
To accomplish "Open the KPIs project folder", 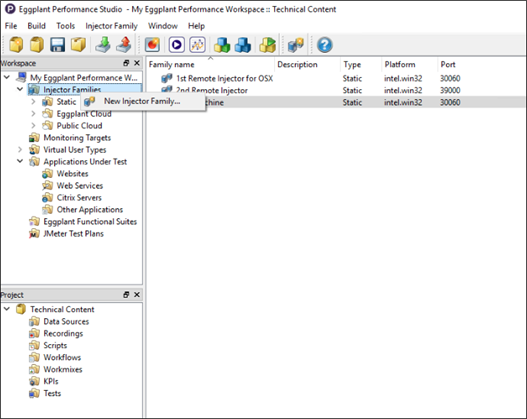I will [51, 381].
